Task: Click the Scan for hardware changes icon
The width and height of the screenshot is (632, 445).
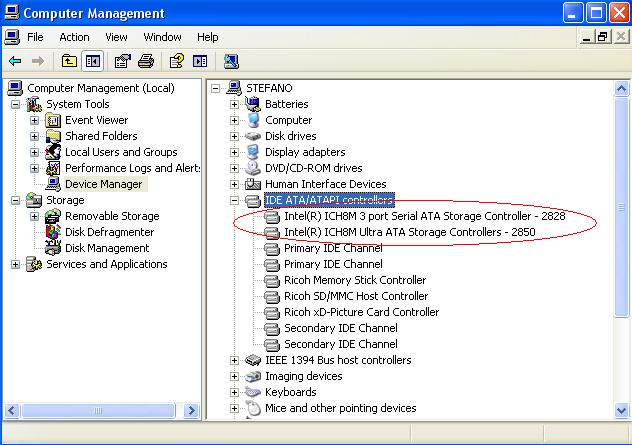Action: click(231, 61)
